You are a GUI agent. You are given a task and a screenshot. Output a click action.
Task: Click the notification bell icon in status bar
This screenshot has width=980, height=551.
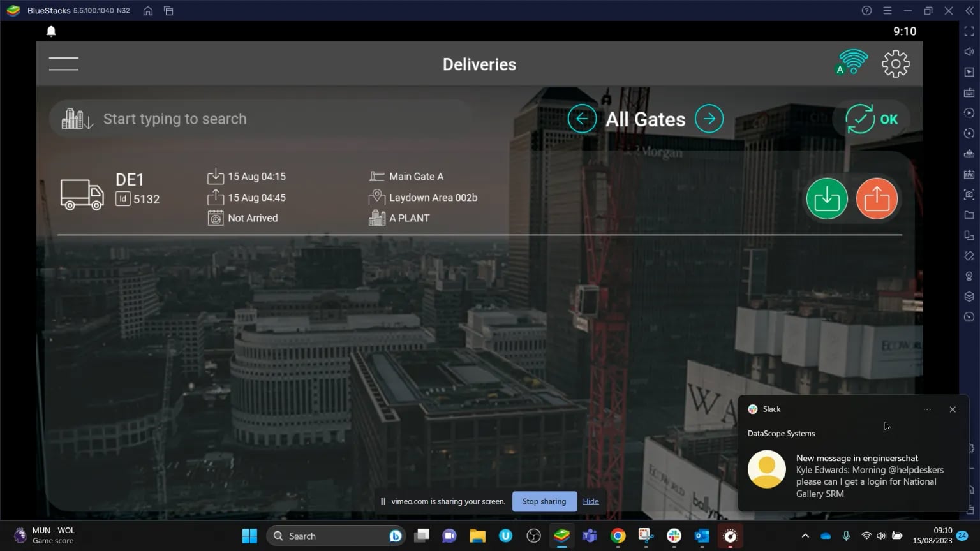point(51,31)
